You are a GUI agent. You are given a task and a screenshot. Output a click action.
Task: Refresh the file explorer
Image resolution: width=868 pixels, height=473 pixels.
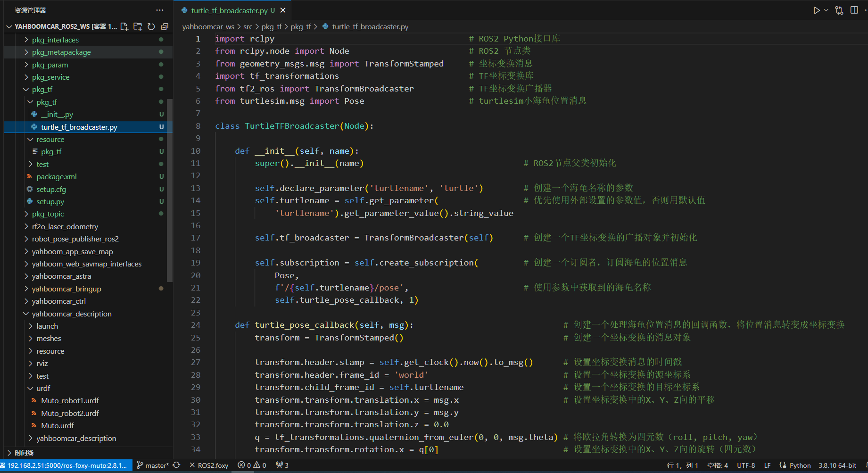click(151, 26)
